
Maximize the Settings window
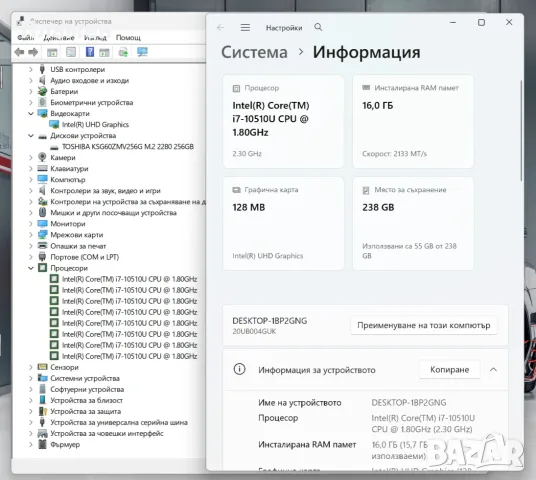tap(481, 23)
